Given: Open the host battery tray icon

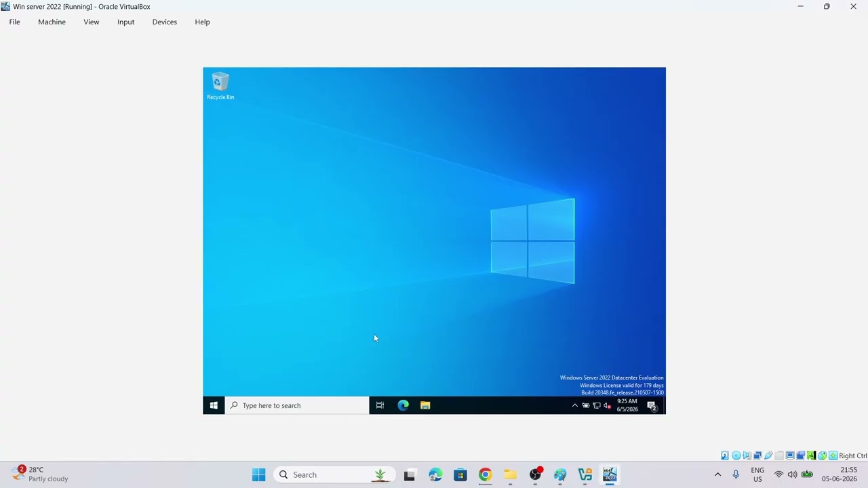Looking at the screenshot, I should coord(807,474).
